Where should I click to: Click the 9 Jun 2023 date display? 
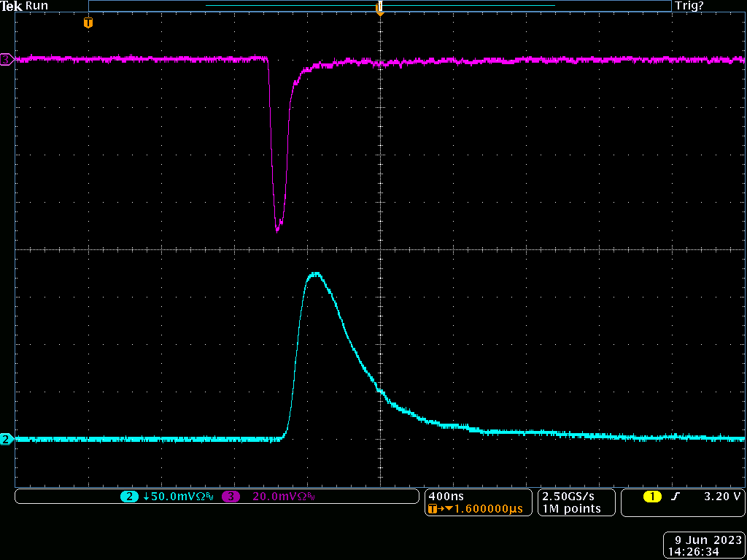pyautogui.click(x=707, y=540)
